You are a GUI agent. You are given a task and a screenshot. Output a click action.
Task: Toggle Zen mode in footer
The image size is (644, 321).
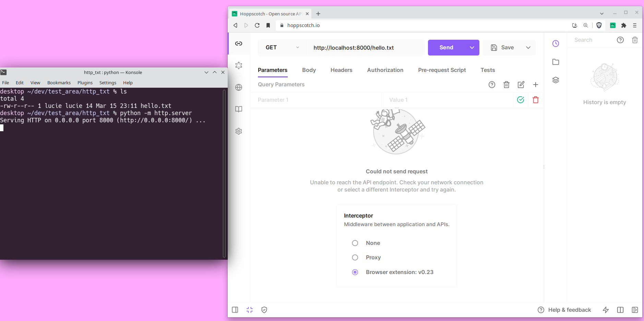(250, 310)
